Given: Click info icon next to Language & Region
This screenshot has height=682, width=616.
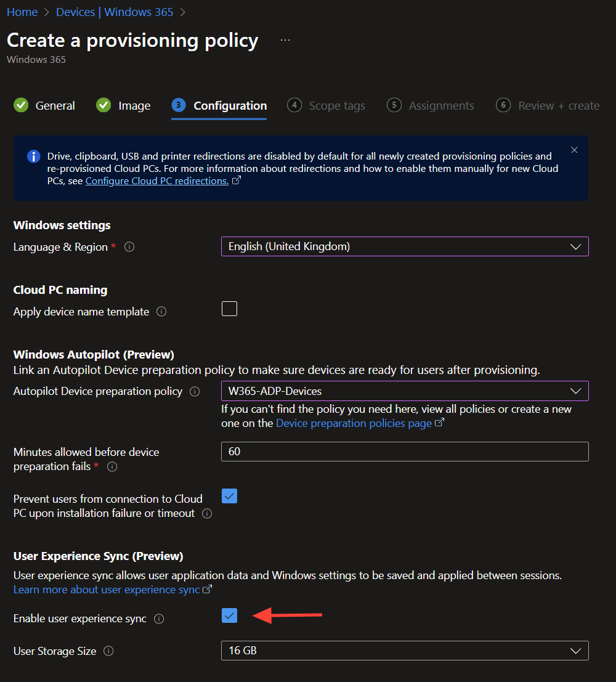Looking at the screenshot, I should click(x=129, y=247).
